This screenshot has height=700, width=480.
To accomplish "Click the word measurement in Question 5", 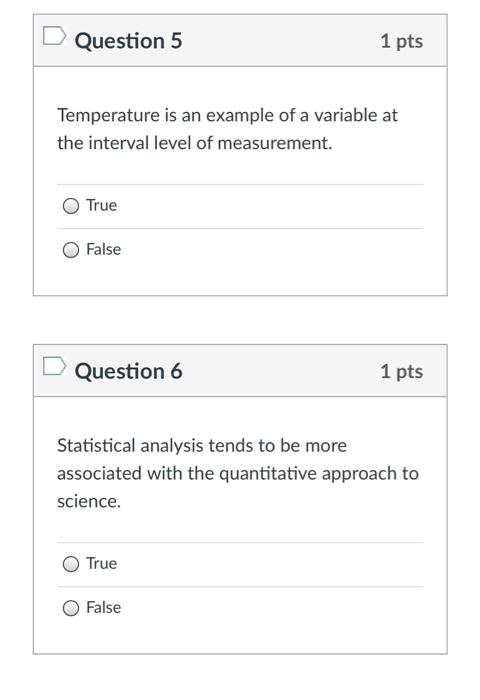I will 275,143.
